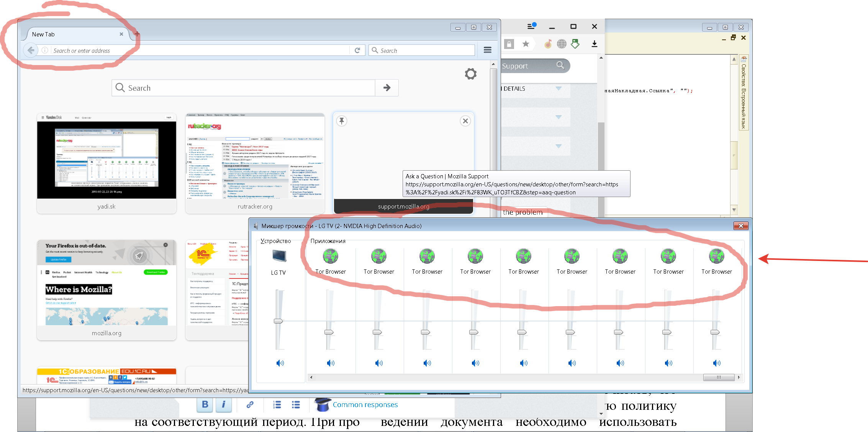Expand the collapsed section below DETAILS
This screenshot has width=868, height=432.
coord(558,117)
